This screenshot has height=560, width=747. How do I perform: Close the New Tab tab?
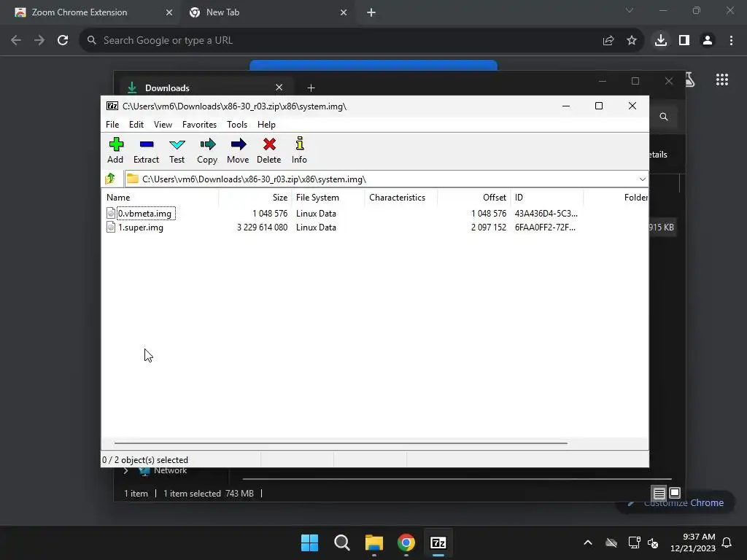pyautogui.click(x=344, y=12)
